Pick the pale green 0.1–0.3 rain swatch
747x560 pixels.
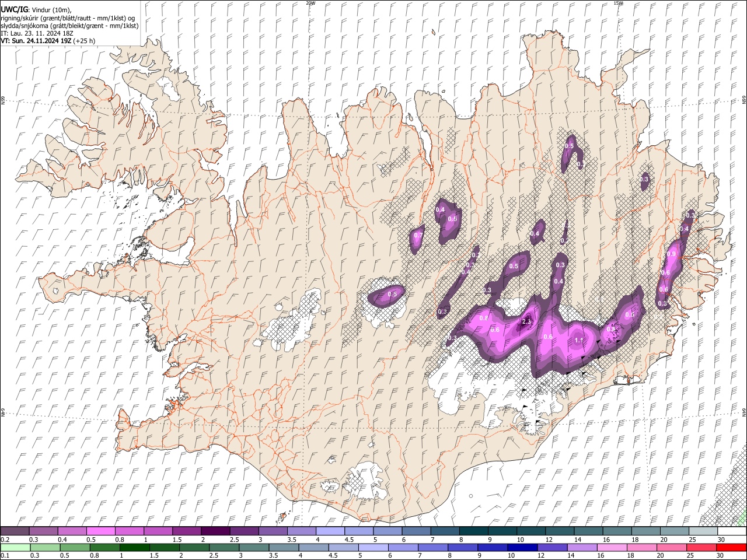pyautogui.click(x=15, y=547)
